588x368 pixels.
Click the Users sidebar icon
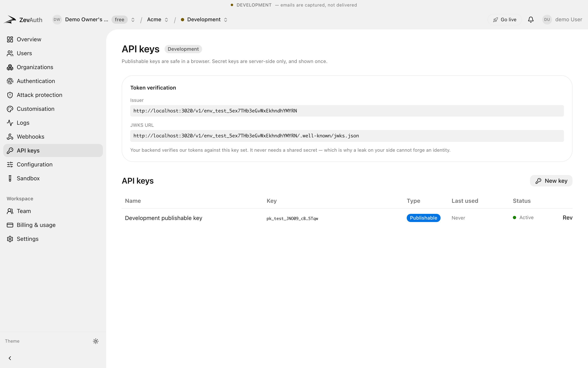pyautogui.click(x=10, y=53)
